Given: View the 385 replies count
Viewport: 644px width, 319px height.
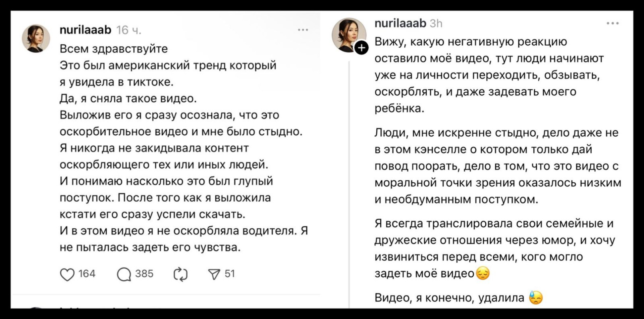Looking at the screenshot, I should 144,274.
